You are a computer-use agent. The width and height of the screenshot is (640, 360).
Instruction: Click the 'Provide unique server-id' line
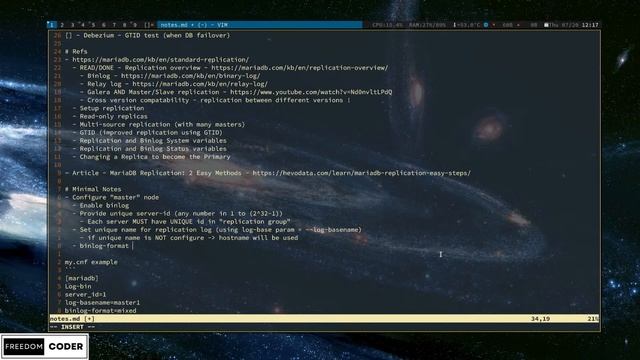click(177, 213)
